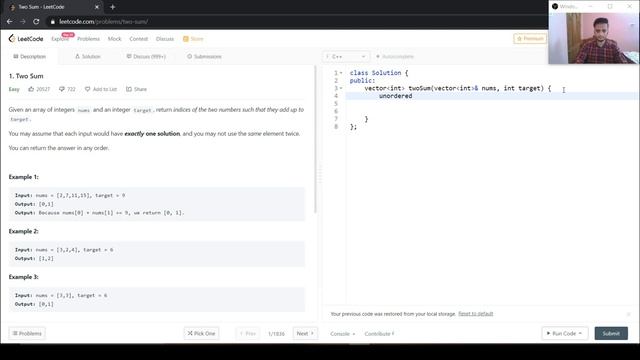Click the LeetCode logo
The image size is (640, 360).
pyautogui.click(x=26, y=39)
